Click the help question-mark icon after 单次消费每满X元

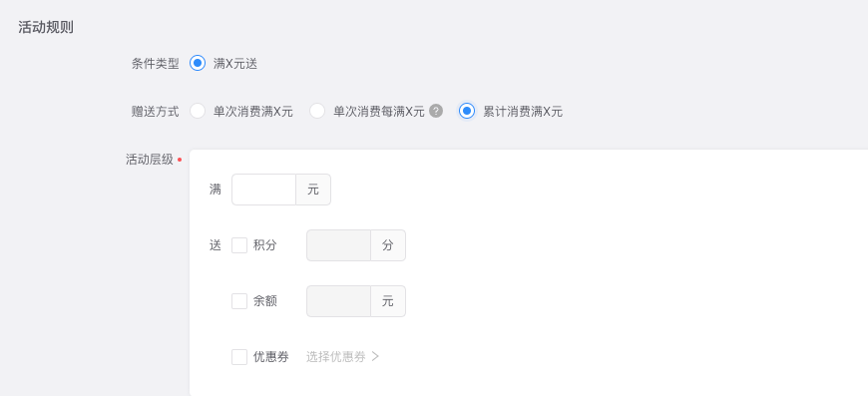pos(436,111)
